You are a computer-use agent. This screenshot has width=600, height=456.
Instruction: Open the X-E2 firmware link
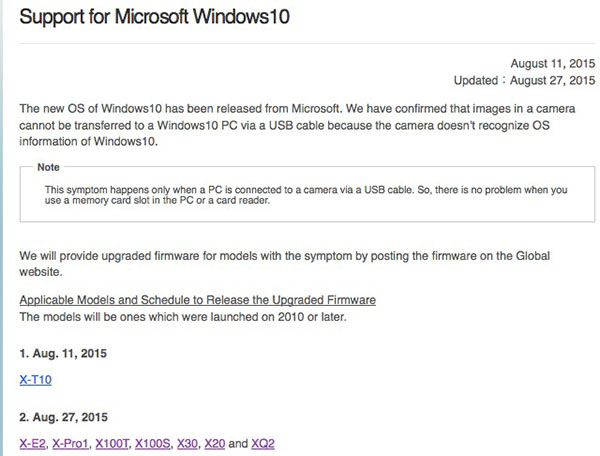[x=32, y=443]
